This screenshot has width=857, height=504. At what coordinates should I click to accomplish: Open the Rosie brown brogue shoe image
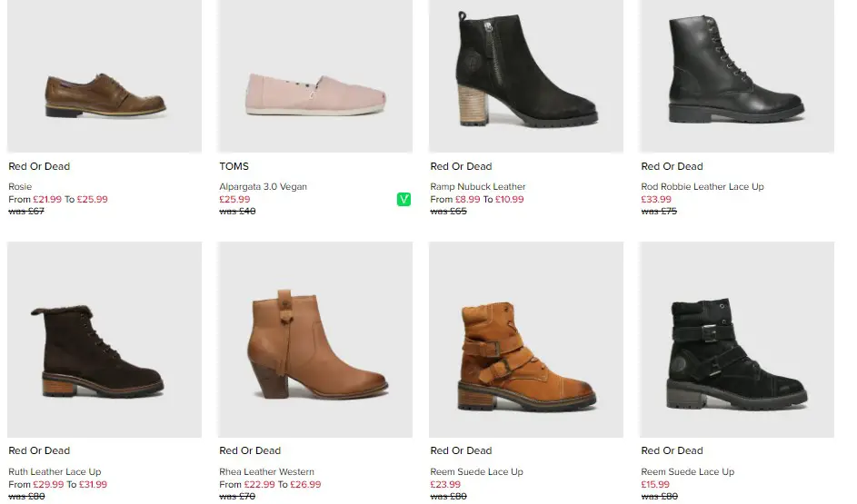pos(105,76)
